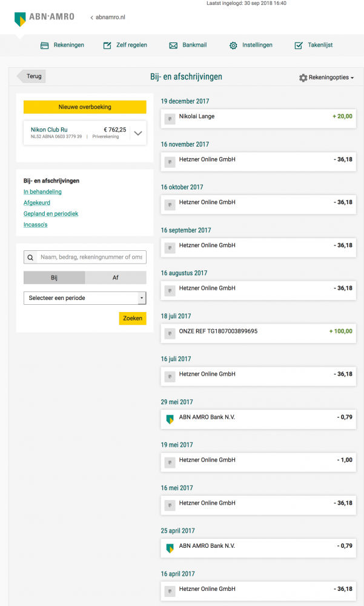This screenshot has width=364, height=606.
Task: Open the 16 augustus Hetzner Online GmbH row
Action: click(259, 290)
